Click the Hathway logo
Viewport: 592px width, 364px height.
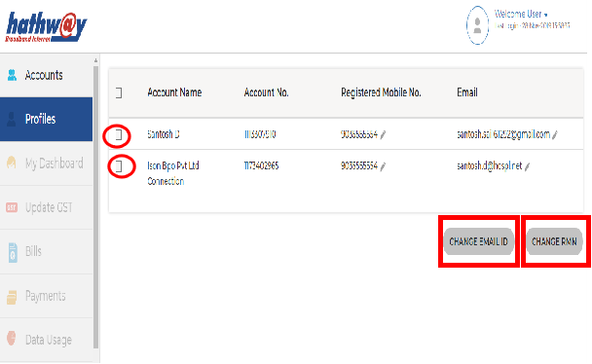tap(46, 27)
